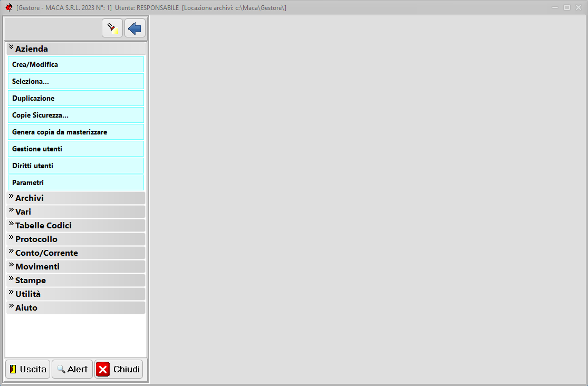588x386 pixels.
Task: Click the red X Chiudi button
Action: coord(119,369)
